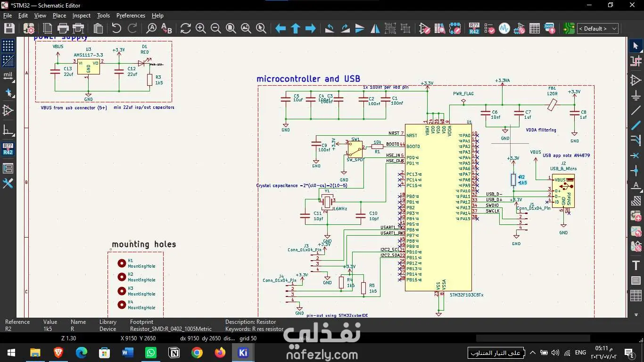Image resolution: width=644 pixels, height=362 pixels.
Task: Open the Place menu
Action: click(x=59, y=16)
